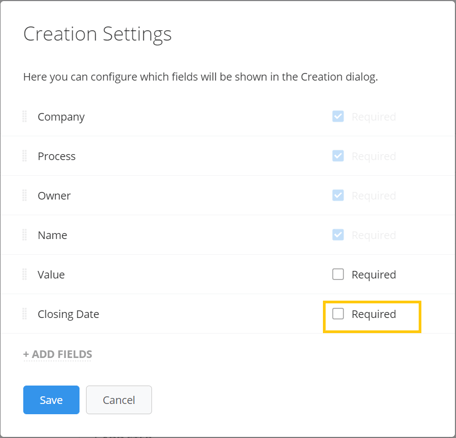This screenshot has height=438, width=456.
Task: Tick the Required checkbox for Value
Action: [338, 274]
